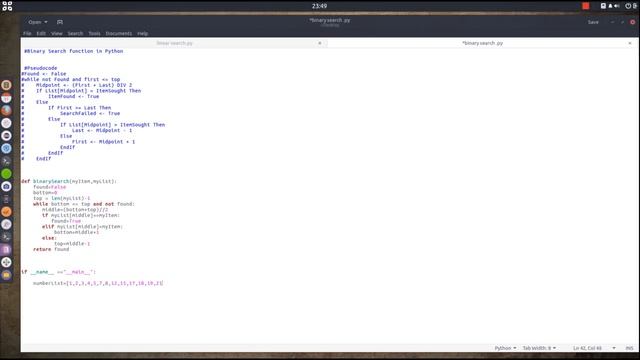The image size is (640, 360).
Task: Click the power icon in the top bar
Action: pyautogui.click(x=628, y=6)
